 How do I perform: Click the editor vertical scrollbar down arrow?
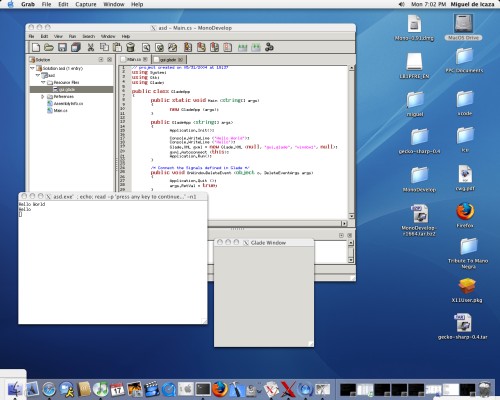tap(351, 216)
